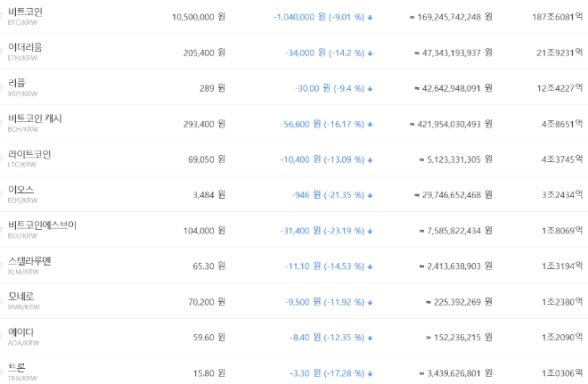Image resolution: width=588 pixels, height=384 pixels.
Task: Open the 이오스 EOS/KRW coin name
Action: pos(20,190)
